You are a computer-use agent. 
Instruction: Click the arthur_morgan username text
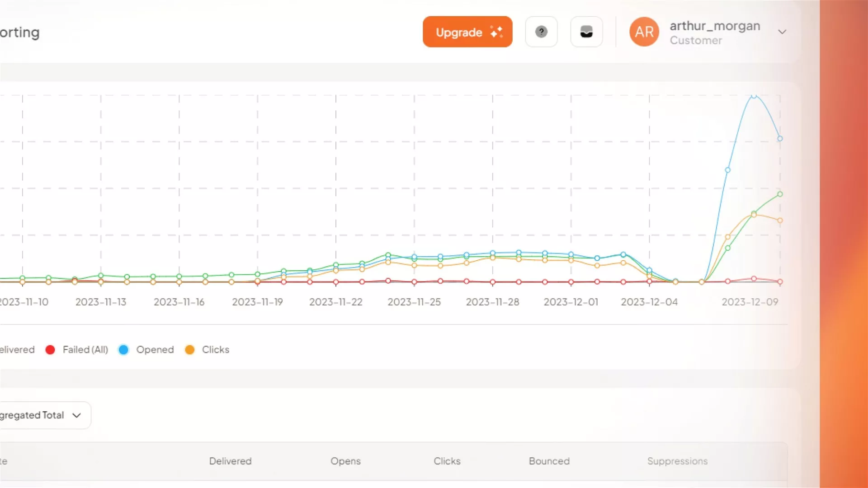715,26
